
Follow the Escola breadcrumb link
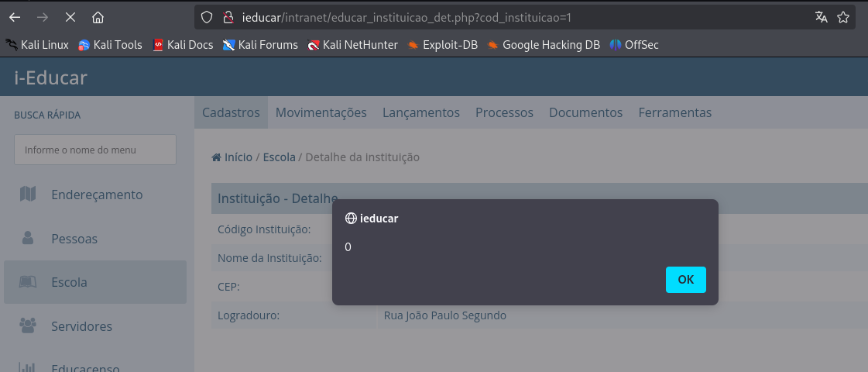[x=279, y=157]
